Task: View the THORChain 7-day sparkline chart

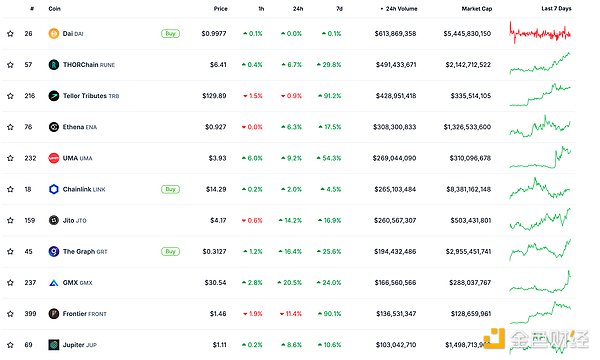Action: click(x=540, y=63)
